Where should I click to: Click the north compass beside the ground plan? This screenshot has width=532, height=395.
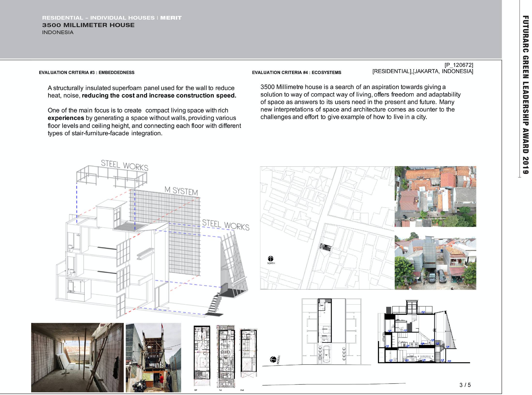pos(273,360)
